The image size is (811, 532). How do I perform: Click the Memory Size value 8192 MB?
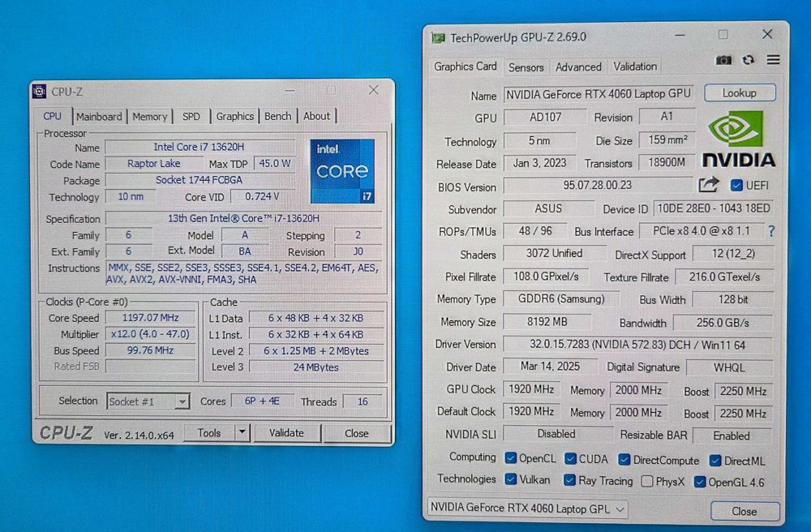click(x=547, y=322)
